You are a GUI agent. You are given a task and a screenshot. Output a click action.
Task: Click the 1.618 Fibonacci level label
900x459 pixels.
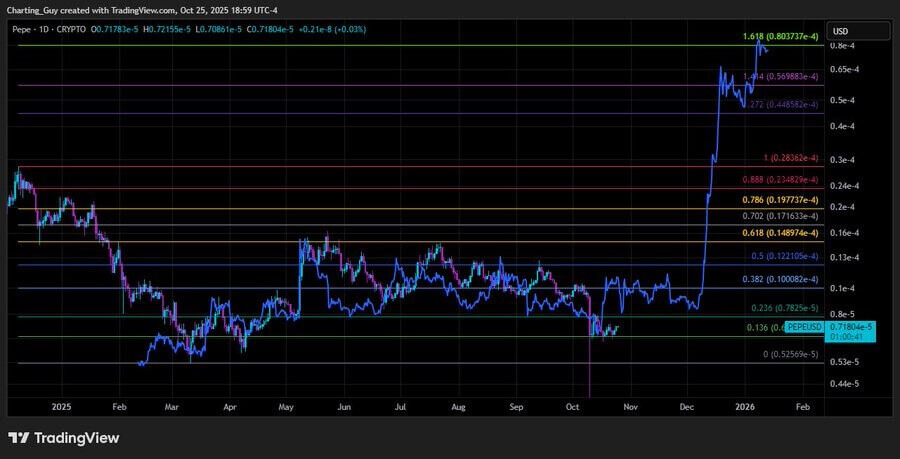(x=780, y=37)
